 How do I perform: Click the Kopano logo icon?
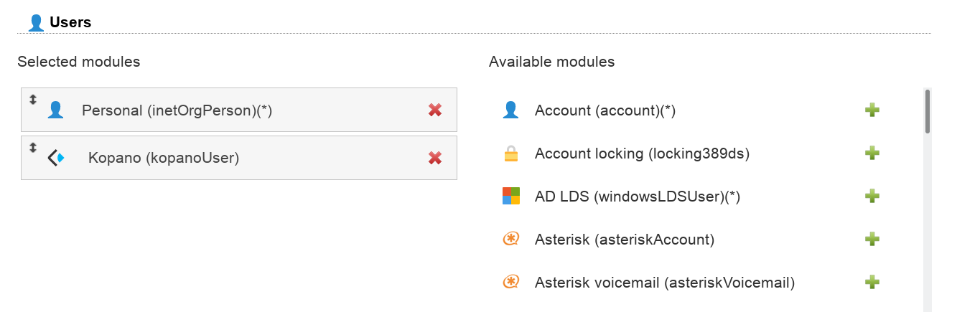click(x=56, y=158)
